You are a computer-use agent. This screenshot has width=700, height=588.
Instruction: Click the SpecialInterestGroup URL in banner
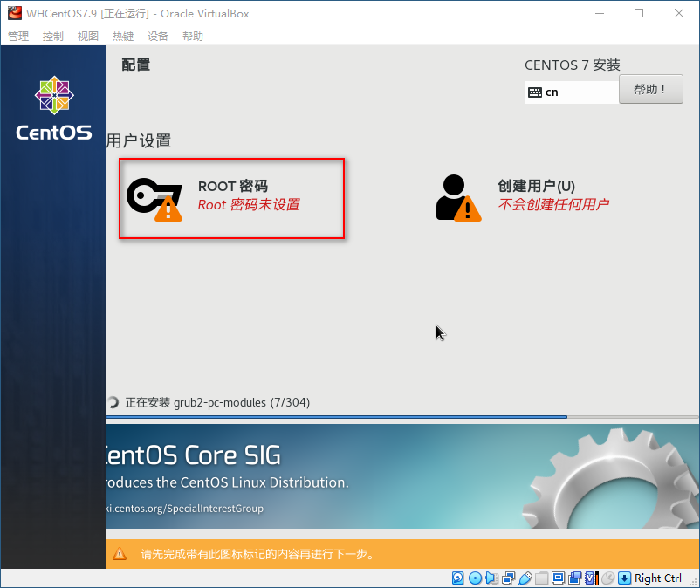[x=185, y=509]
